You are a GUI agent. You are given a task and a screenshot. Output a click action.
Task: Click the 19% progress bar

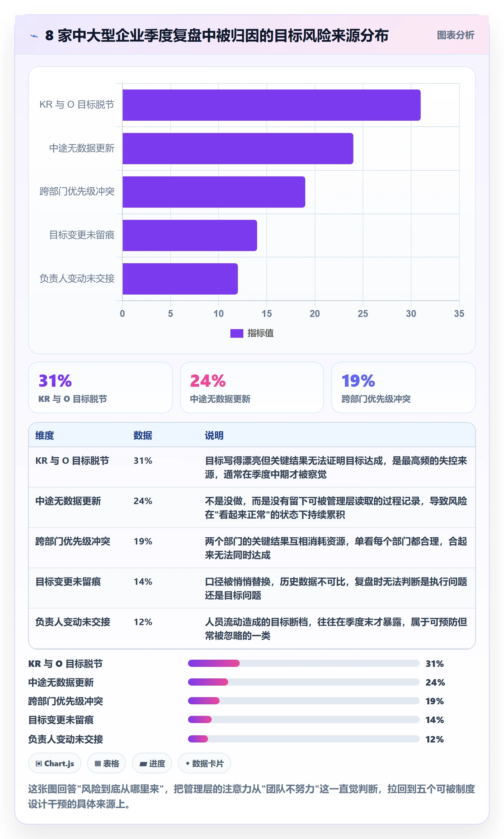coord(304,701)
